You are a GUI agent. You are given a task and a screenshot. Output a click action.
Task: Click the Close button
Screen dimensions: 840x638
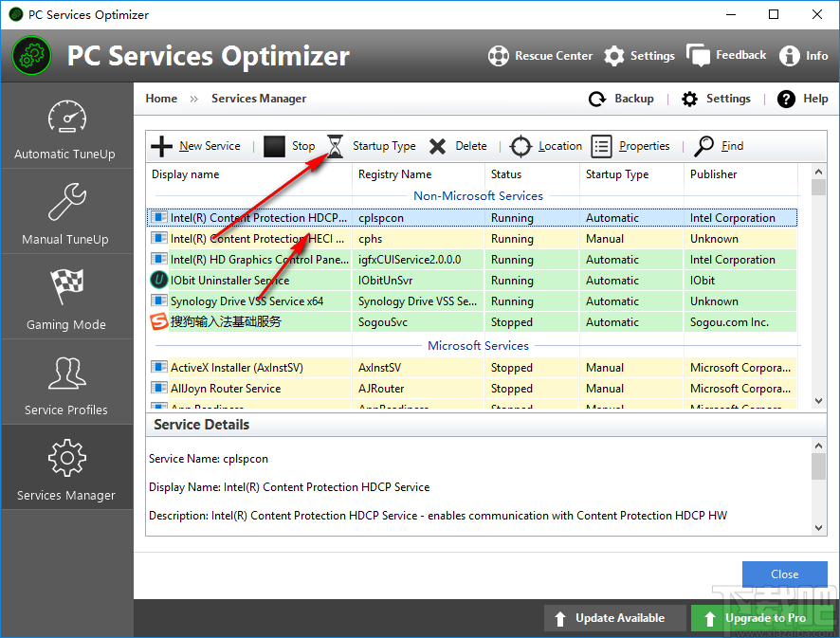(785, 574)
